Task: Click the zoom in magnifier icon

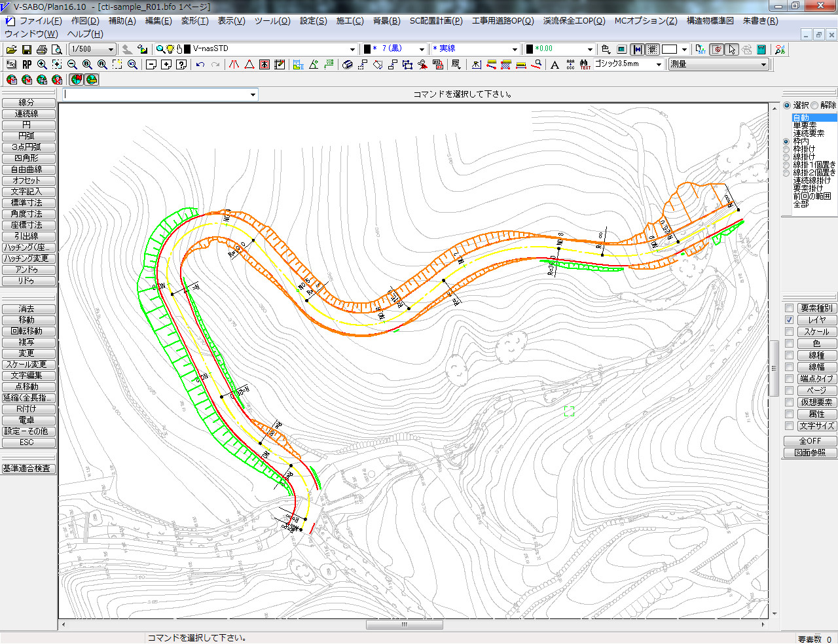Action: point(42,64)
